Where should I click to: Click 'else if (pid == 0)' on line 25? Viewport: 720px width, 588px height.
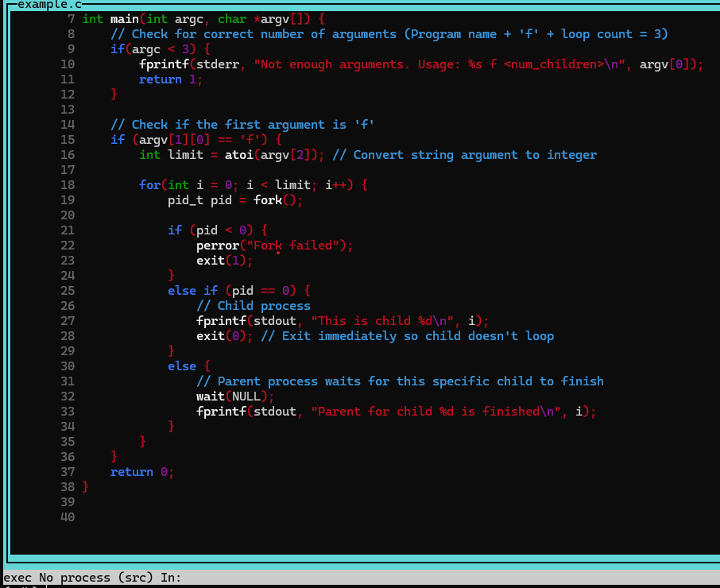click(232, 291)
